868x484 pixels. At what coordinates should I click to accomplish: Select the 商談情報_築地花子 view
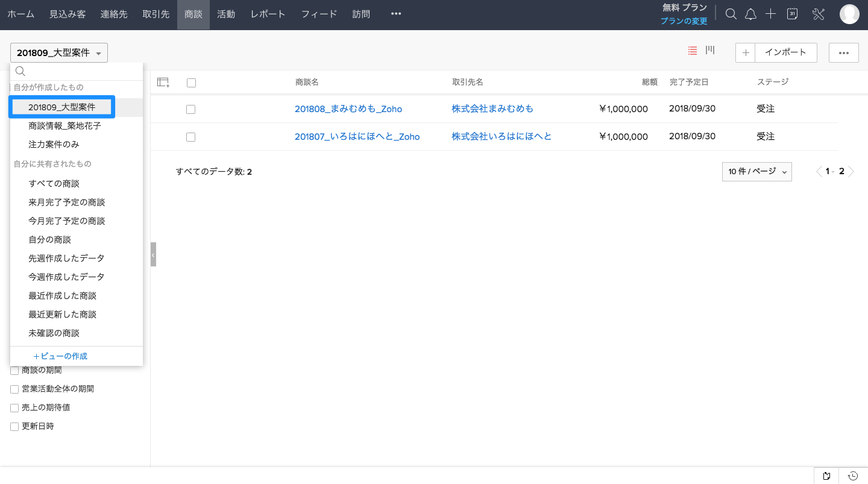point(77,126)
